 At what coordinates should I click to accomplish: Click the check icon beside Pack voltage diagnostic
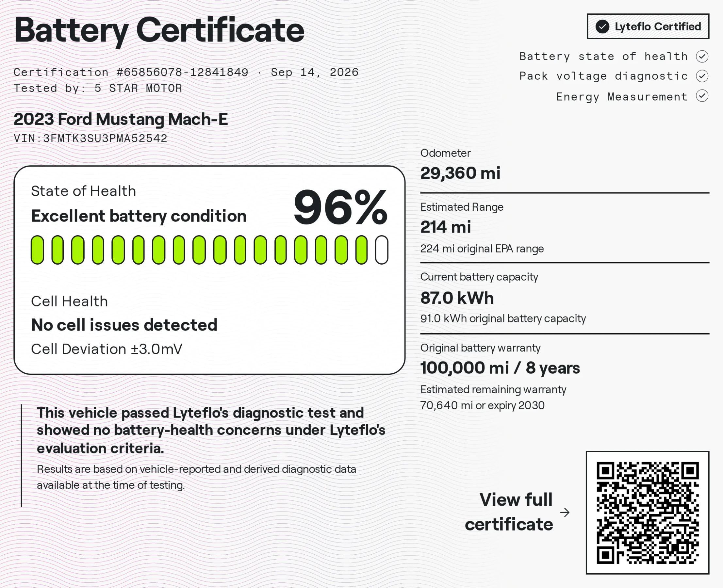702,76
